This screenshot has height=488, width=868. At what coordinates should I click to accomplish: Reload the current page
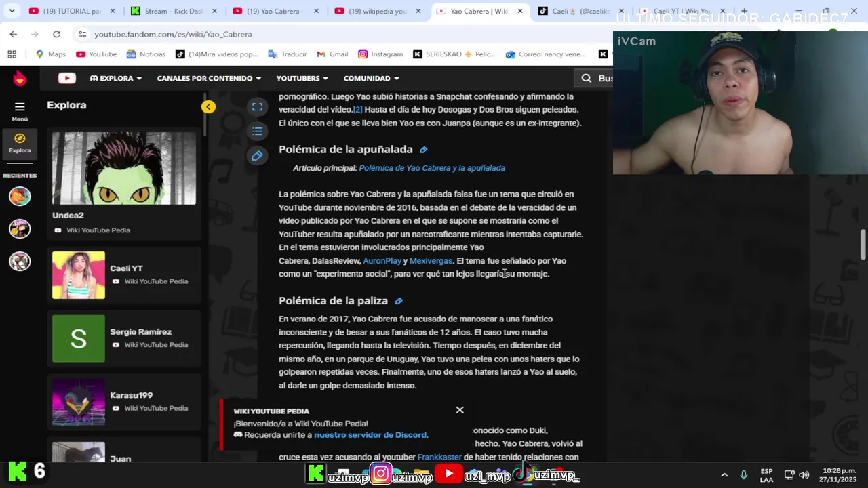(x=56, y=34)
